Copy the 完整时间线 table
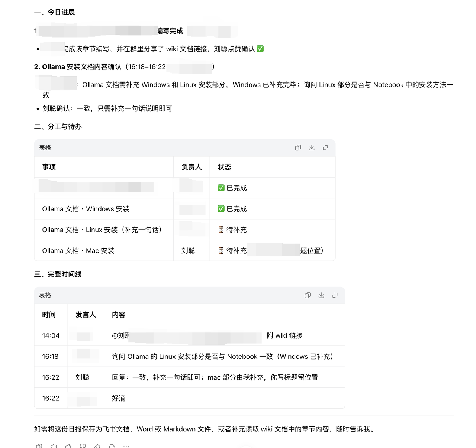 point(308,295)
